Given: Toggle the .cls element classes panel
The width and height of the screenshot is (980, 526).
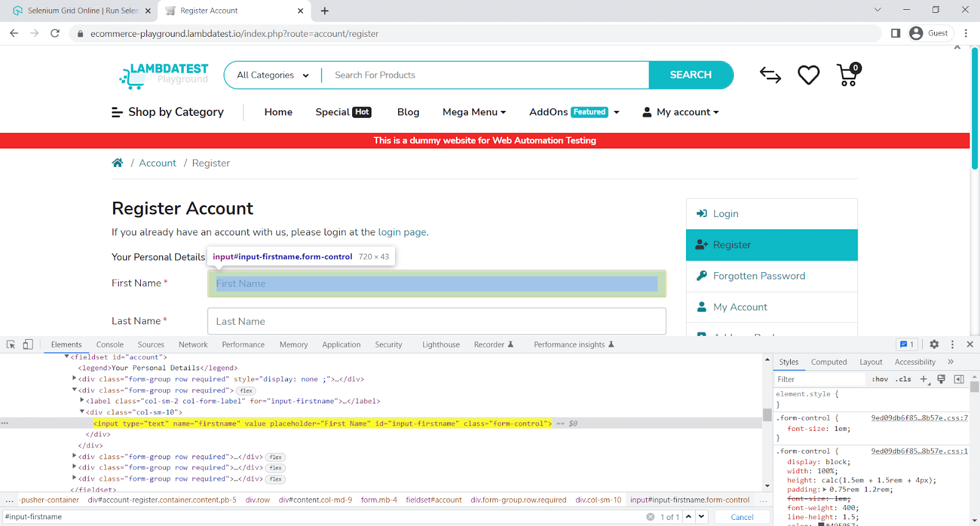Looking at the screenshot, I should click(903, 379).
